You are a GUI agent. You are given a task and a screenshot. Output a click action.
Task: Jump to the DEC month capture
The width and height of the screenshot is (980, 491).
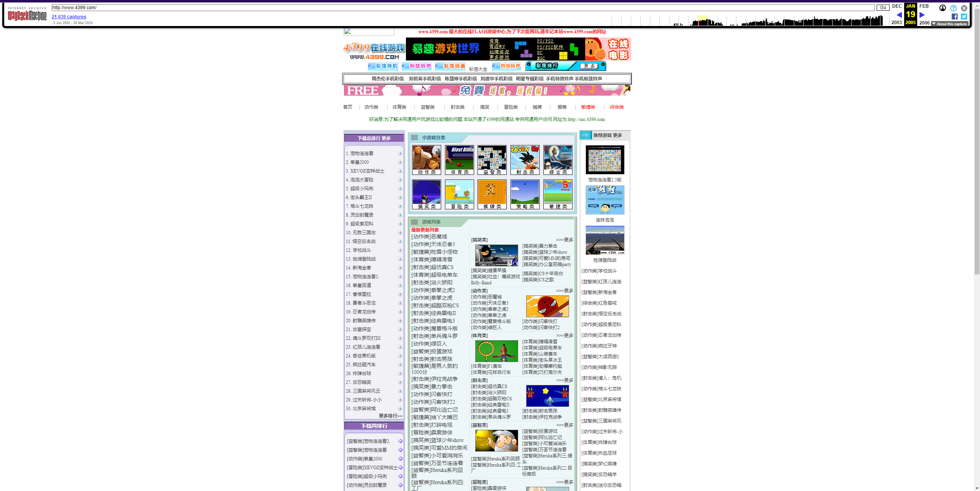point(897,6)
